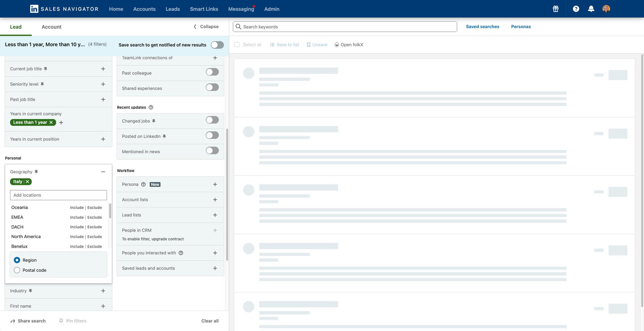Click the Search keywords field

click(345, 27)
